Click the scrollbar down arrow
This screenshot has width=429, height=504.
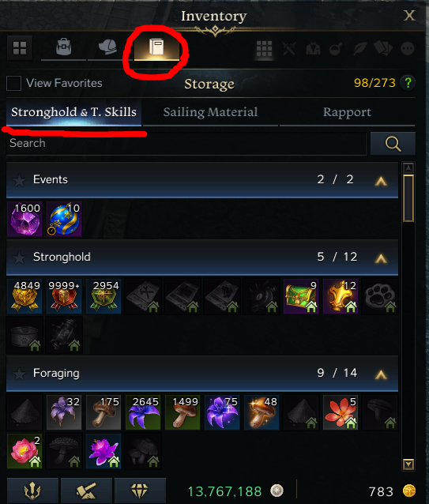pyautogui.click(x=408, y=465)
